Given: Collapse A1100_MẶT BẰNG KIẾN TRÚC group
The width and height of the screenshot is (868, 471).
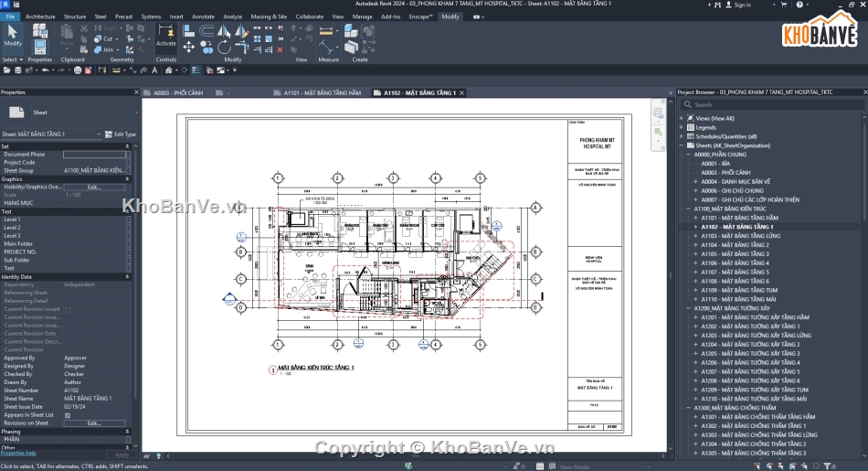Looking at the screenshot, I should [689, 209].
